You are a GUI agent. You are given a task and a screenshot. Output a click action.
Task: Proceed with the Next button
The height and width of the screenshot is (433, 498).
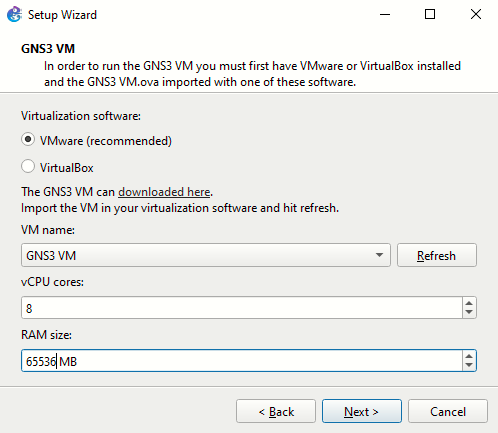362,411
